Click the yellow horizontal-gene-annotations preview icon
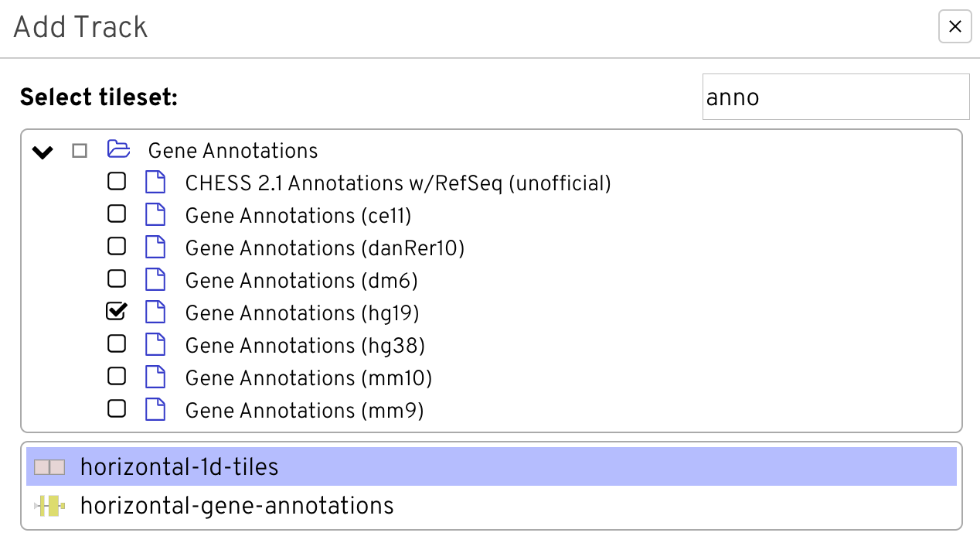Image resolution: width=980 pixels, height=543 pixels. click(x=49, y=505)
